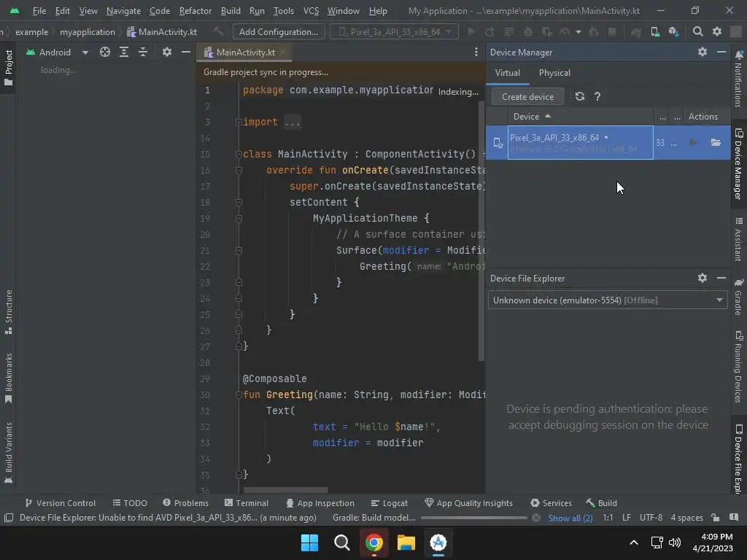Click the Sync Project with Gradle icon
747x560 pixels.
636,32
